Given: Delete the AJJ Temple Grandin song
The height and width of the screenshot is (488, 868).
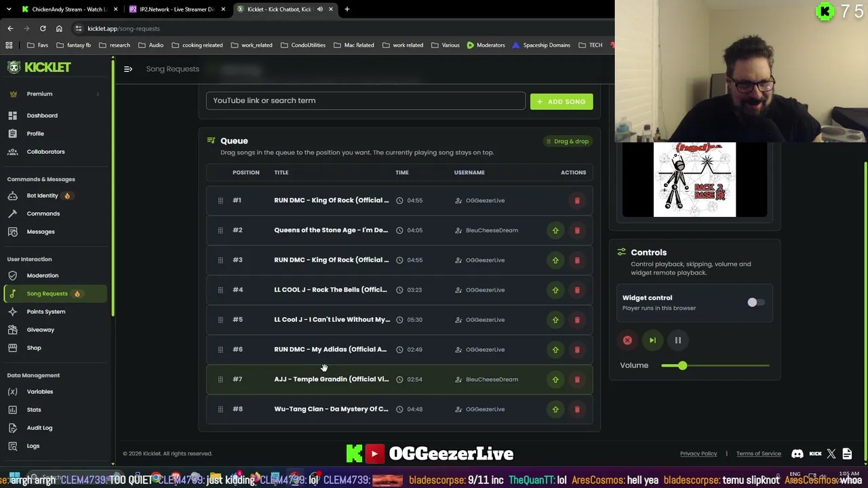Looking at the screenshot, I should tap(577, 380).
